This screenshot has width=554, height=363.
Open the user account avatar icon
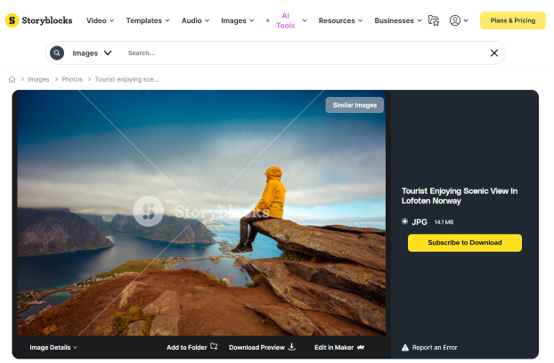tap(455, 20)
